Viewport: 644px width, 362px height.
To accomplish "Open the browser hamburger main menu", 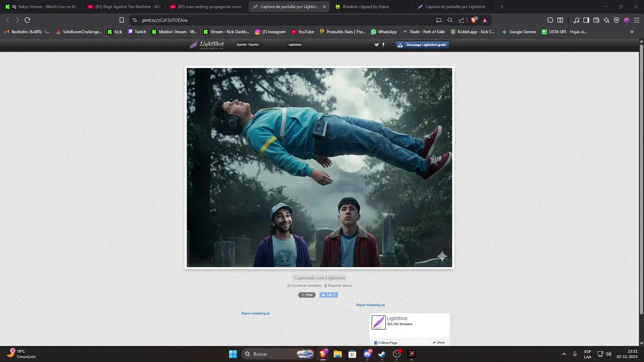I will tap(636, 20).
